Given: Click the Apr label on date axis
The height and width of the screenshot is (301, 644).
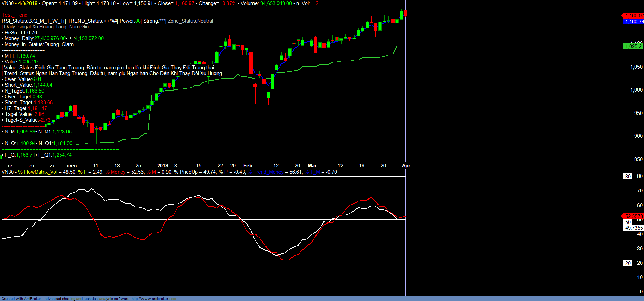Looking at the screenshot, I should 406,166.
